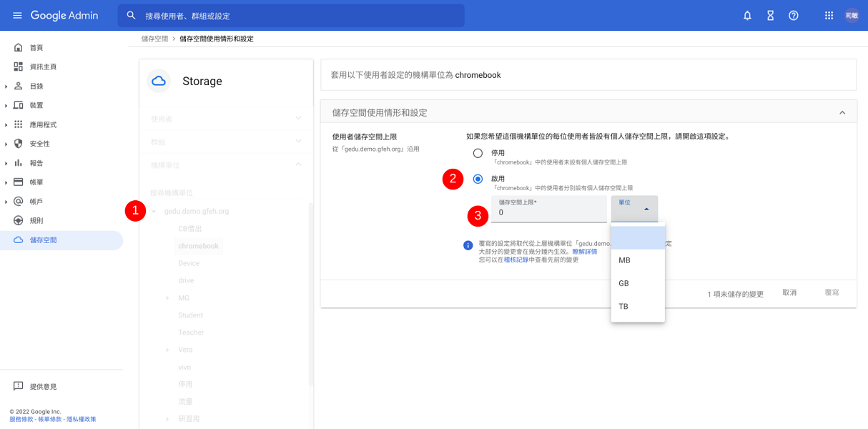
Task: Select the Teacher organizational unit
Action: pos(191,332)
